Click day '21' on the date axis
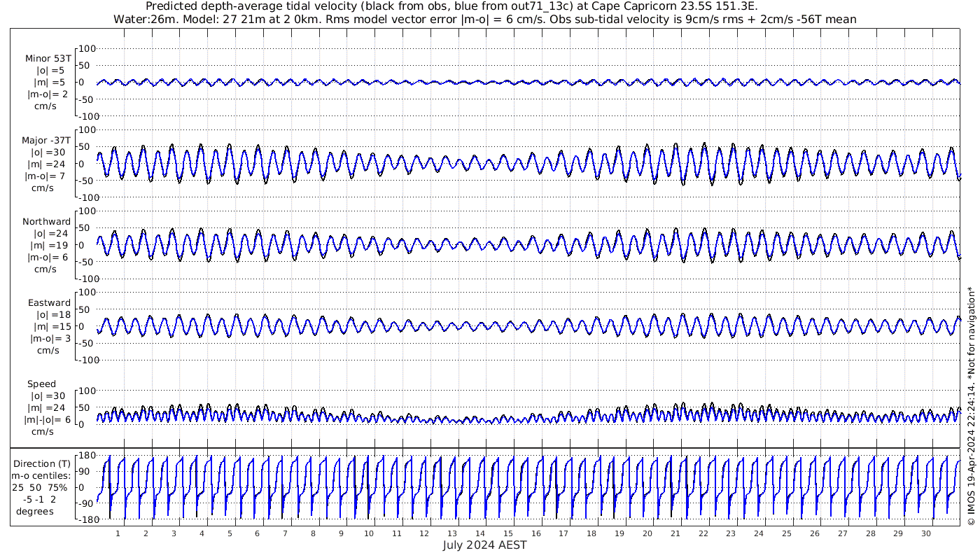Image resolution: width=980 pixels, height=560 pixels. tap(675, 533)
